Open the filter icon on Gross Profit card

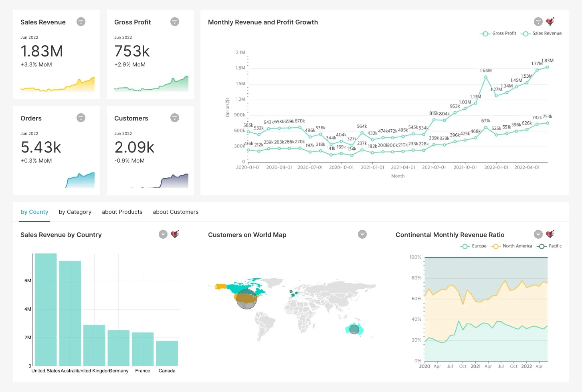click(175, 22)
